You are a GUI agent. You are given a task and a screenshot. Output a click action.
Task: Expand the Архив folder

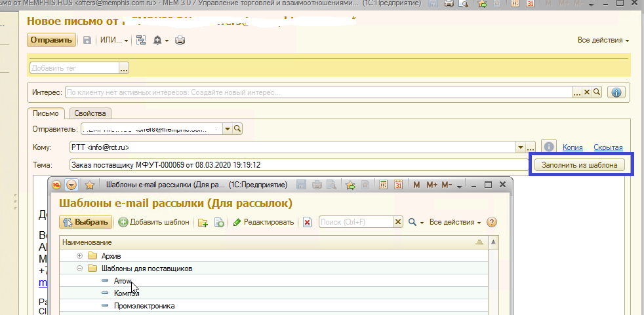tap(80, 255)
